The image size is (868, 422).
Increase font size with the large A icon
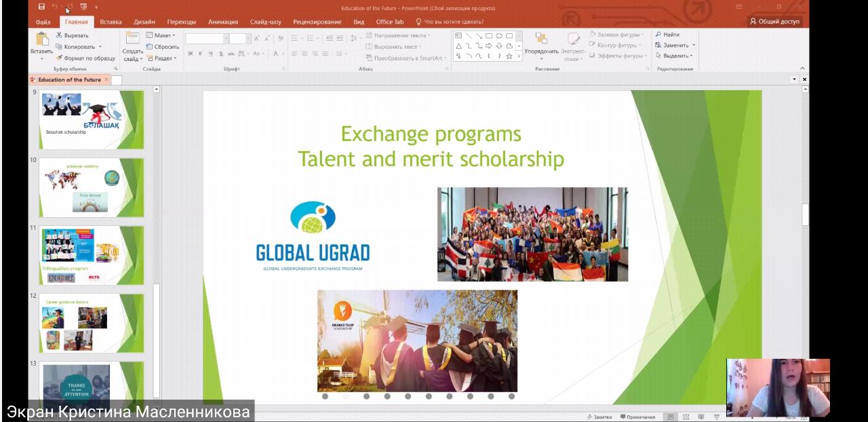tap(257, 39)
